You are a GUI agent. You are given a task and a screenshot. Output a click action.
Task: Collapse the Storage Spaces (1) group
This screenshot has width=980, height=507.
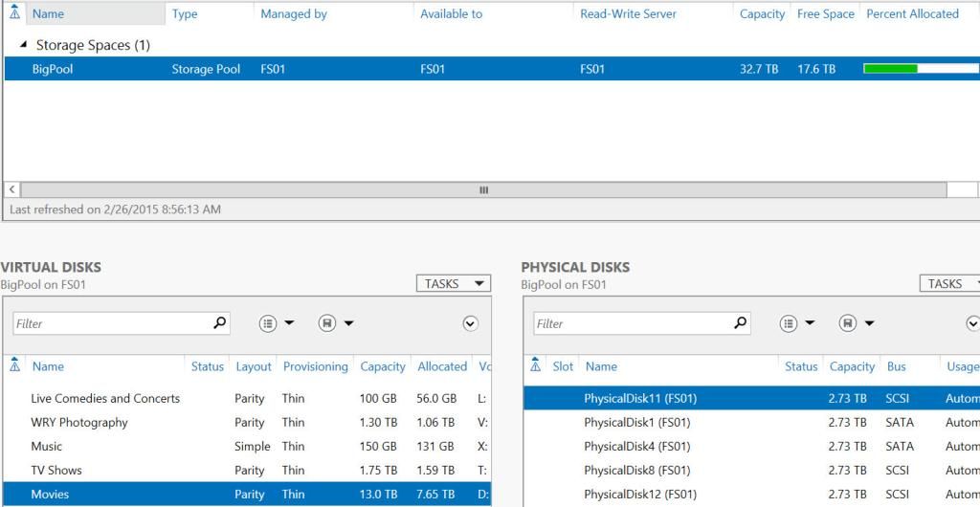click(x=23, y=45)
